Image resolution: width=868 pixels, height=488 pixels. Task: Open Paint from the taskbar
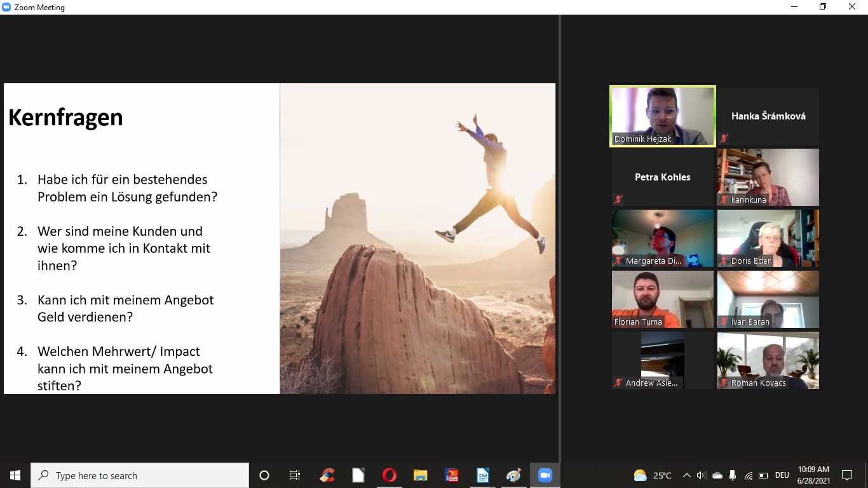pyautogui.click(x=514, y=475)
